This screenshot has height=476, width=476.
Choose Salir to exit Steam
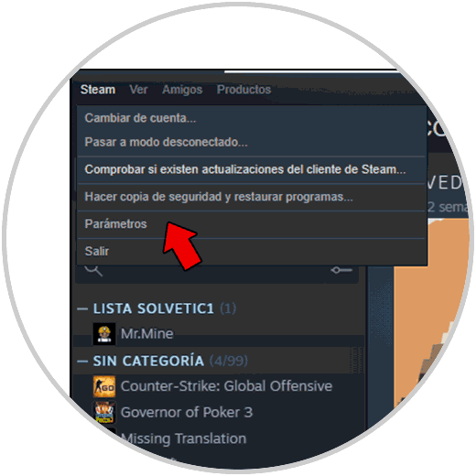tap(97, 252)
